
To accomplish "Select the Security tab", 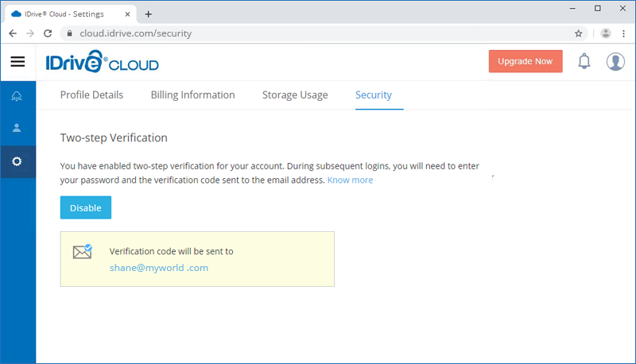I will 374,95.
